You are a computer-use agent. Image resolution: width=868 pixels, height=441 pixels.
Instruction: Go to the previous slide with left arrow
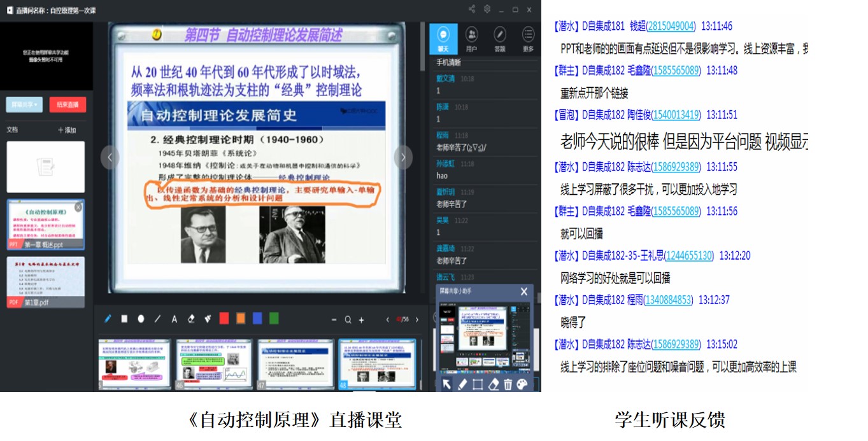point(110,157)
